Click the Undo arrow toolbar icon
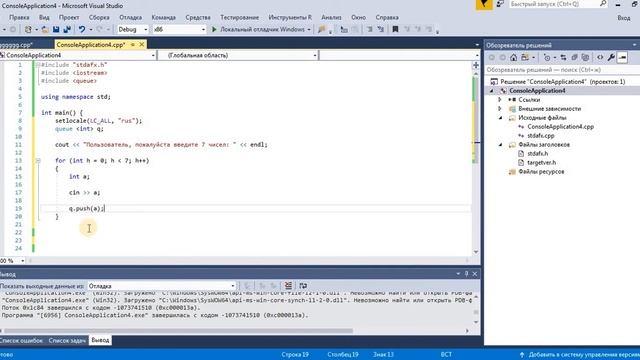 tap(82, 29)
